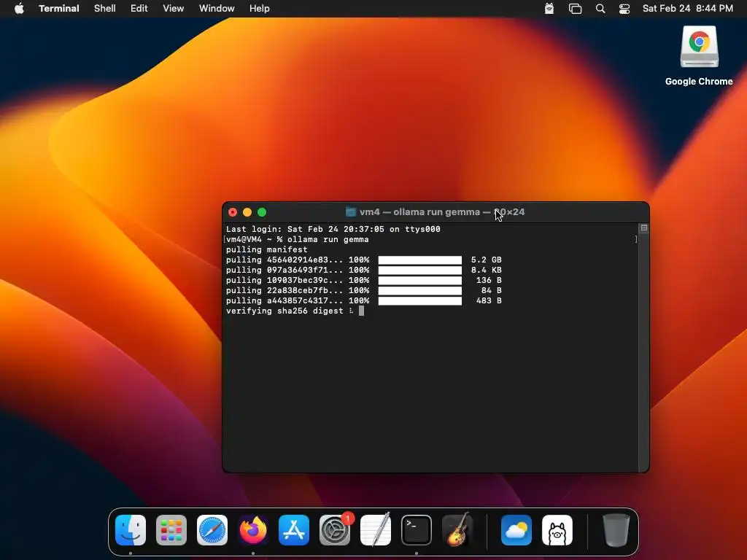This screenshot has width=747, height=560.
Task: Open the View menu
Action: (174, 9)
